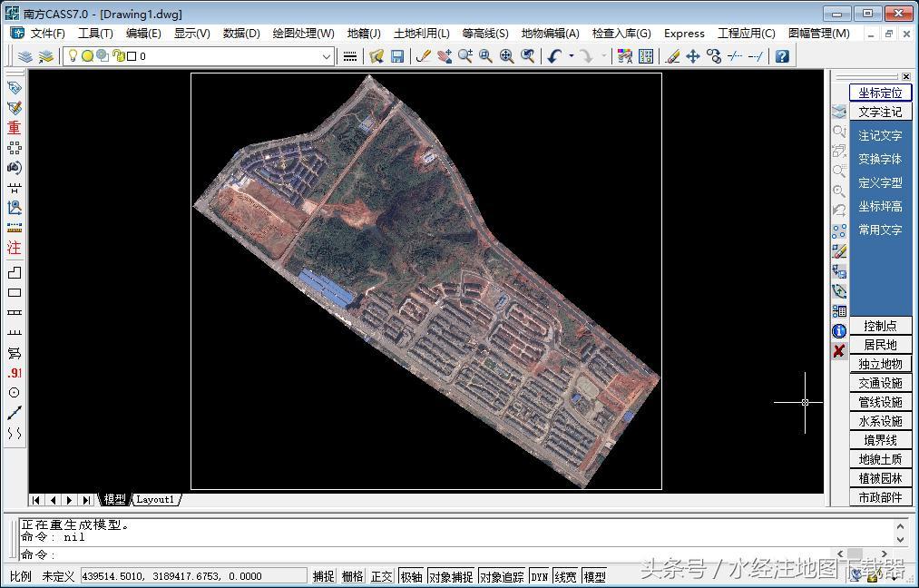Open 等高线(S) menu
Viewport: 919px width, 588px height.
(485, 34)
